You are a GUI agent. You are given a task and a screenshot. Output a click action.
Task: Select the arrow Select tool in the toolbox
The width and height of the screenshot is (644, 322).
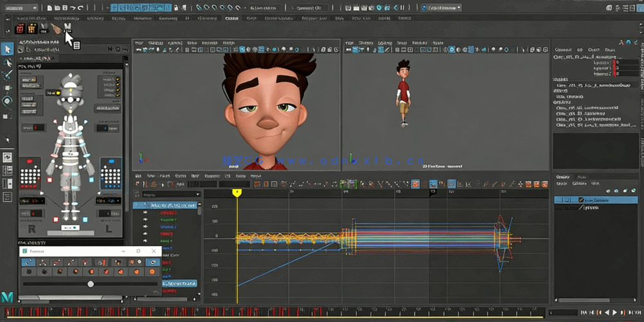(8, 49)
